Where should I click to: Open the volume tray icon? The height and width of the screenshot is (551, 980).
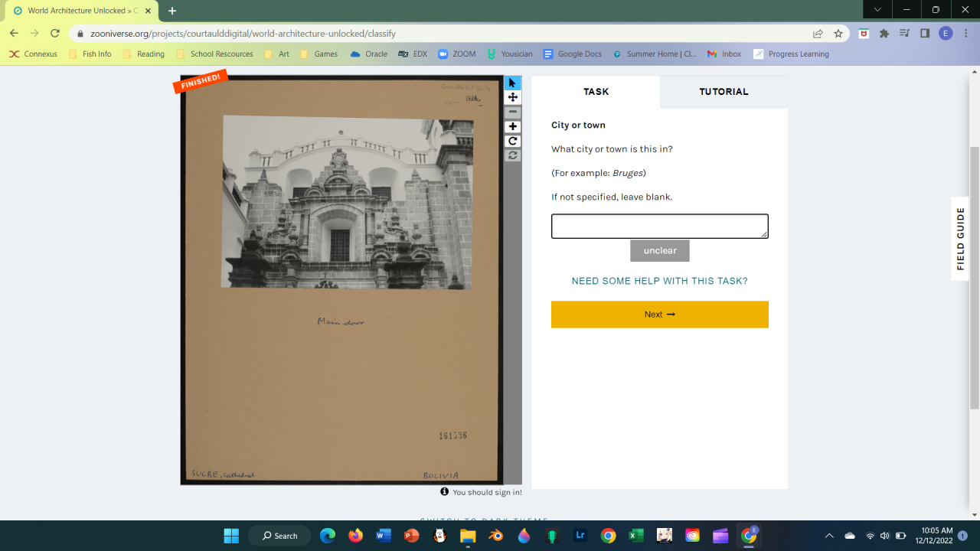tap(885, 536)
